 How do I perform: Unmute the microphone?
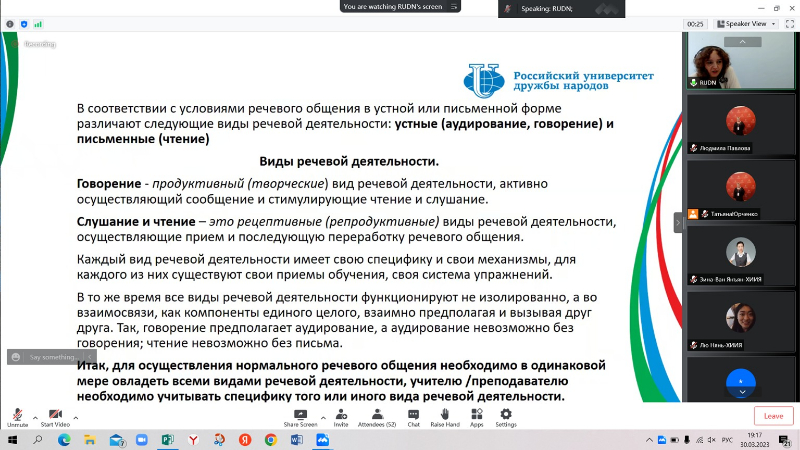[x=17, y=415]
